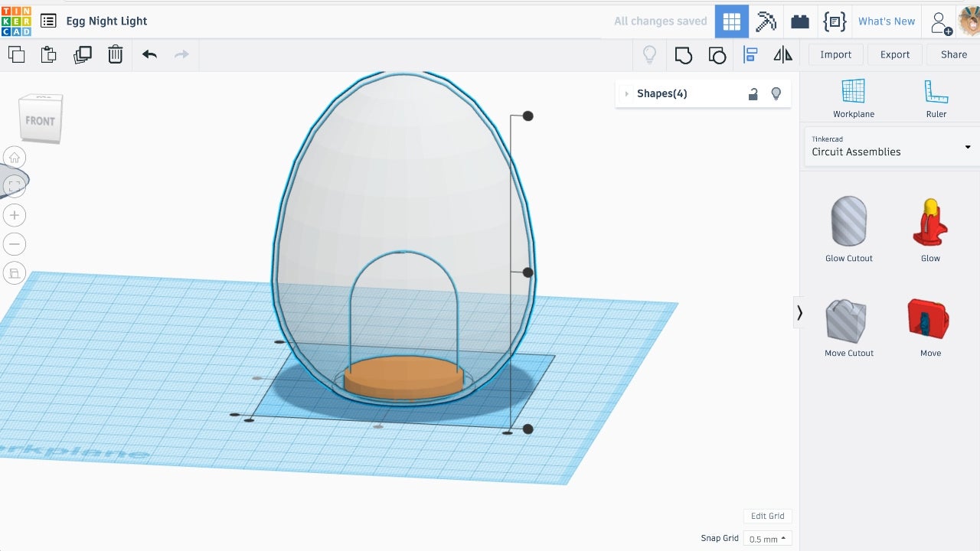Open the Snap Grid size dropdown
This screenshot has height=551, width=980.
click(x=767, y=539)
